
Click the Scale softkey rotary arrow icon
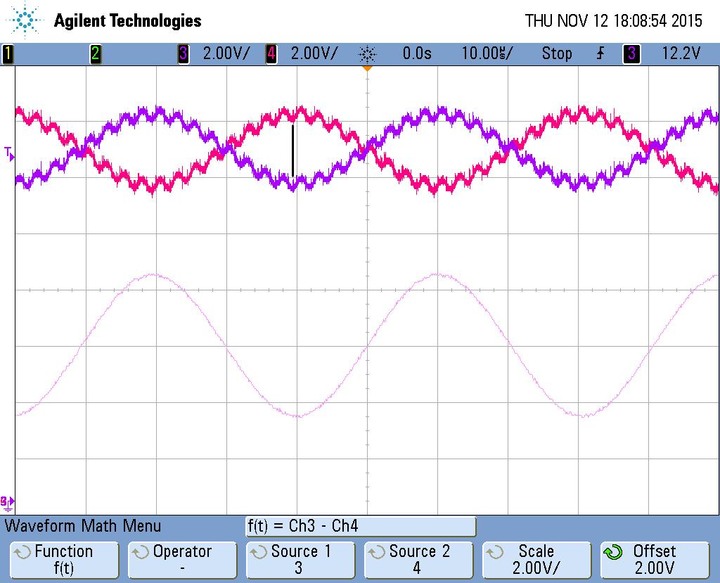(x=494, y=552)
